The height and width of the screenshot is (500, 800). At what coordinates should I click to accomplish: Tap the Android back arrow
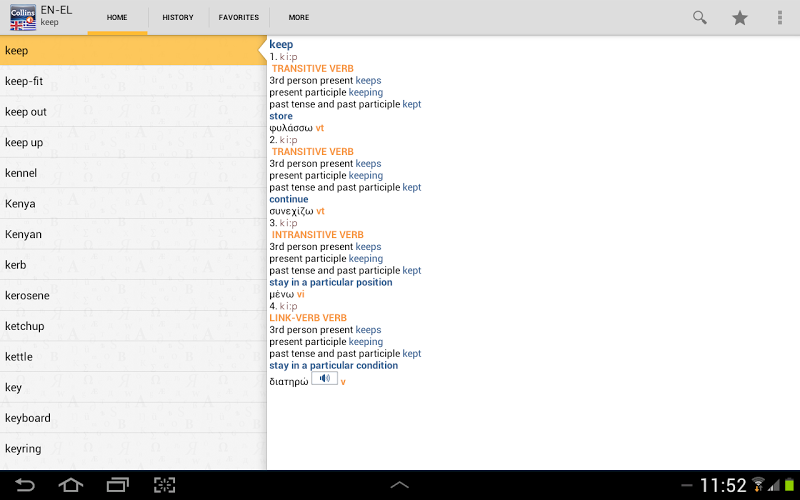24,485
